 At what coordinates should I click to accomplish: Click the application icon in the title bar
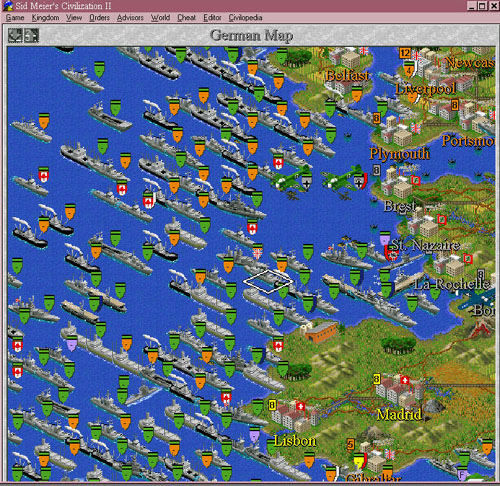click(8, 6)
